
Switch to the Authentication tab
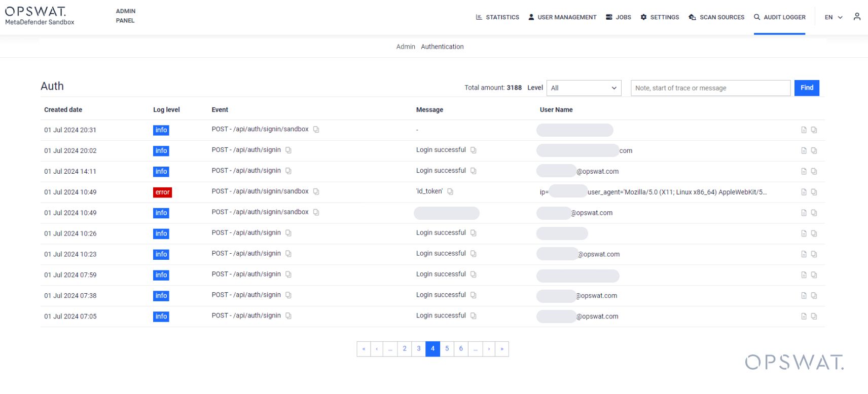442,47
